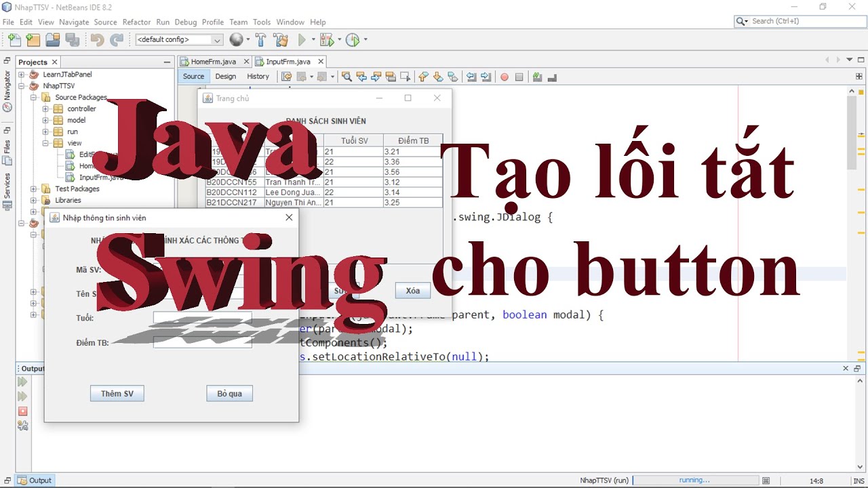Click Xóa button in Trang chủ window
Screen dimensions: 868x488
413,291
